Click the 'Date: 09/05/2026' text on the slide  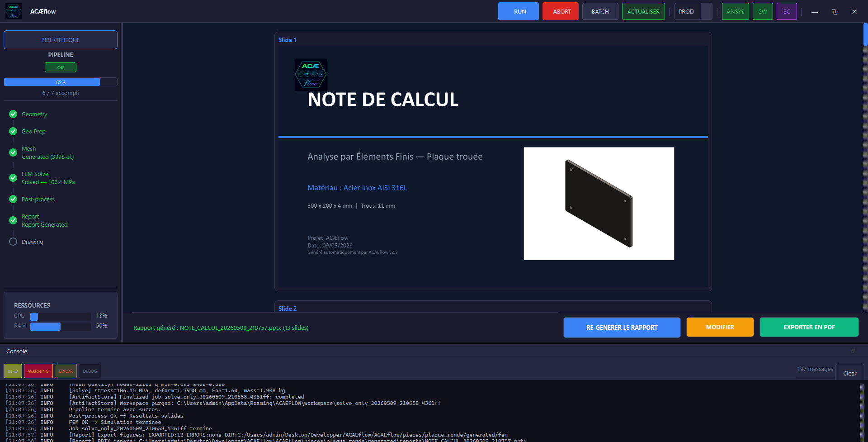pyautogui.click(x=330, y=246)
